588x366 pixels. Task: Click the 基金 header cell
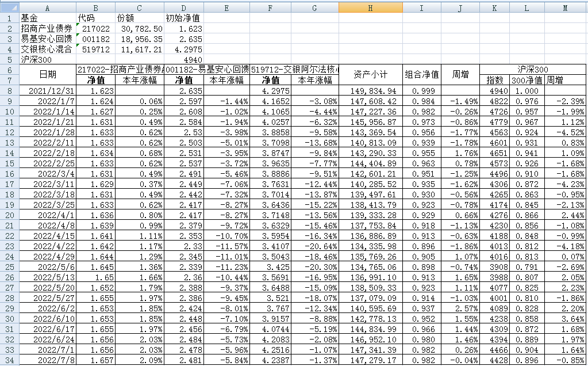coord(48,18)
